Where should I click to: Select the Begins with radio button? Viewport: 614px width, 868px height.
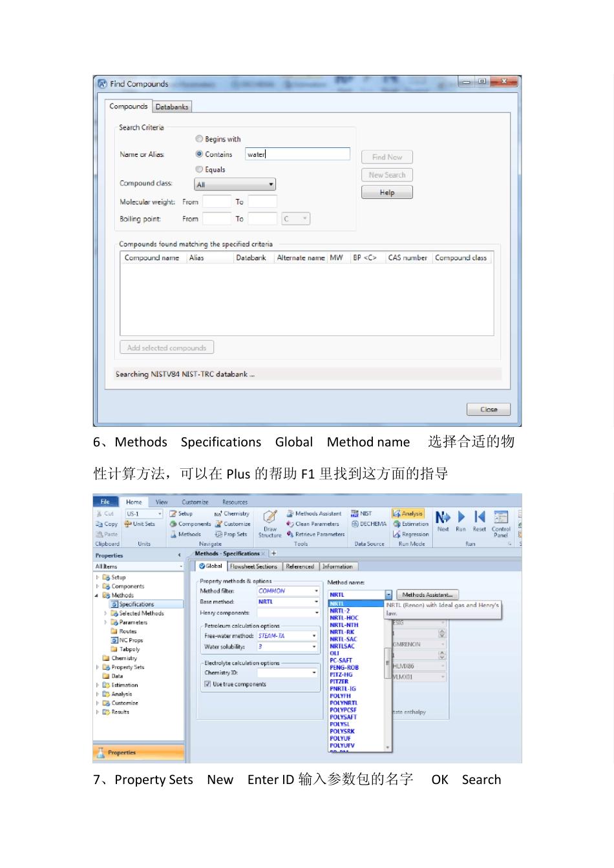(199, 139)
